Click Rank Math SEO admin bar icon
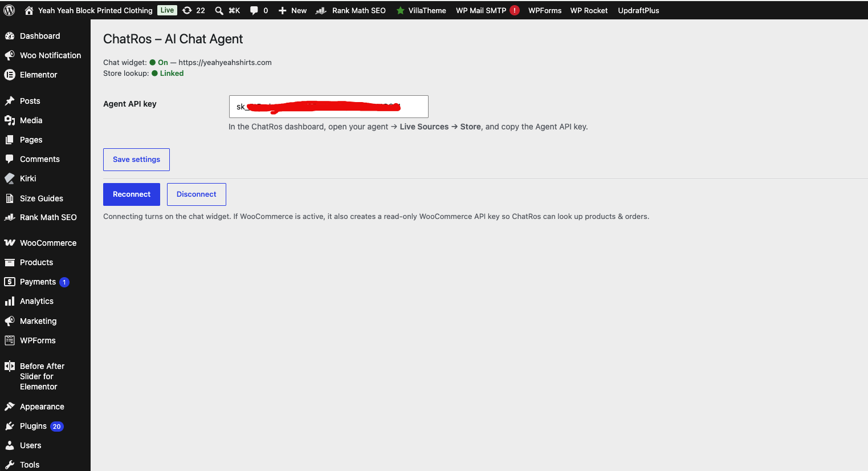 click(x=321, y=10)
